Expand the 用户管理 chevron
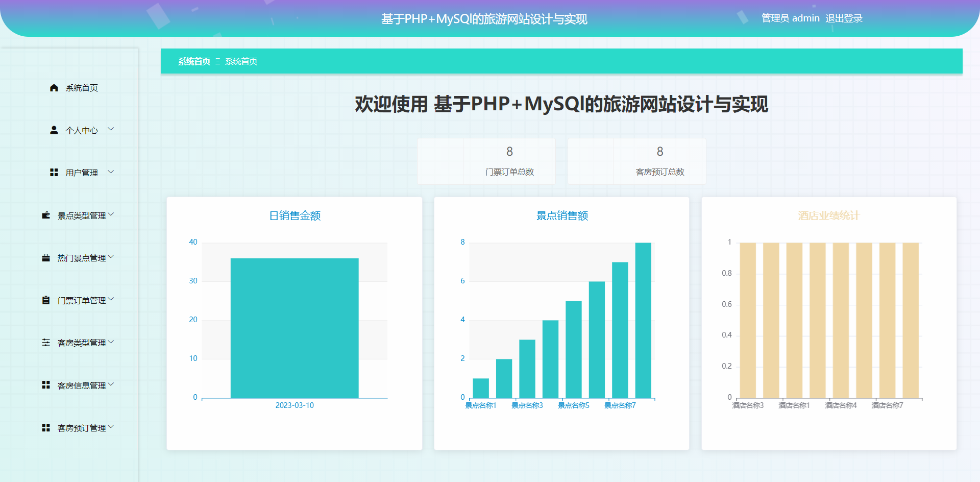The height and width of the screenshot is (482, 980). pyautogui.click(x=111, y=172)
